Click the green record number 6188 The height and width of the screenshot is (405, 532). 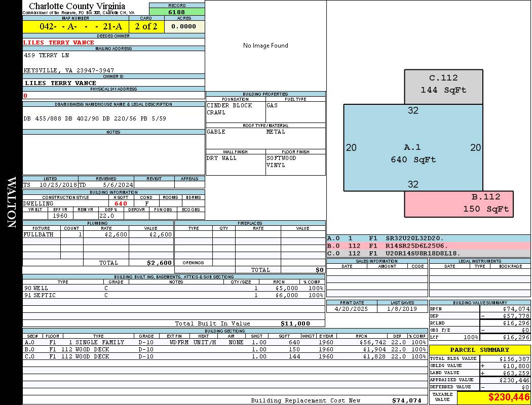177,12
